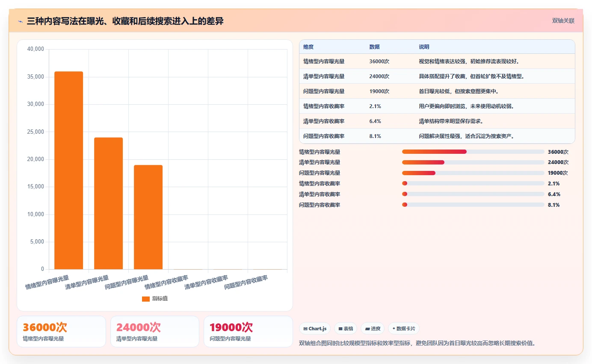Click the 8.1% value in the table
This screenshot has width=592, height=364.
(x=375, y=136)
